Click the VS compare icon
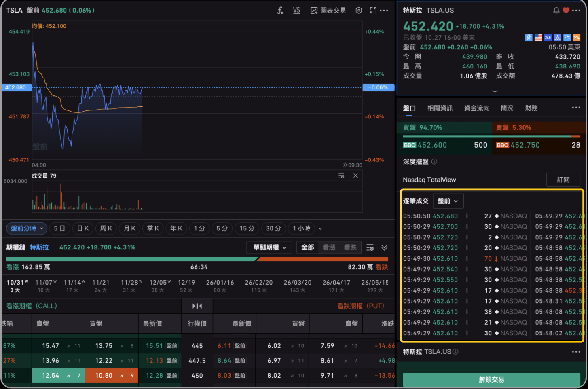 click(x=296, y=11)
